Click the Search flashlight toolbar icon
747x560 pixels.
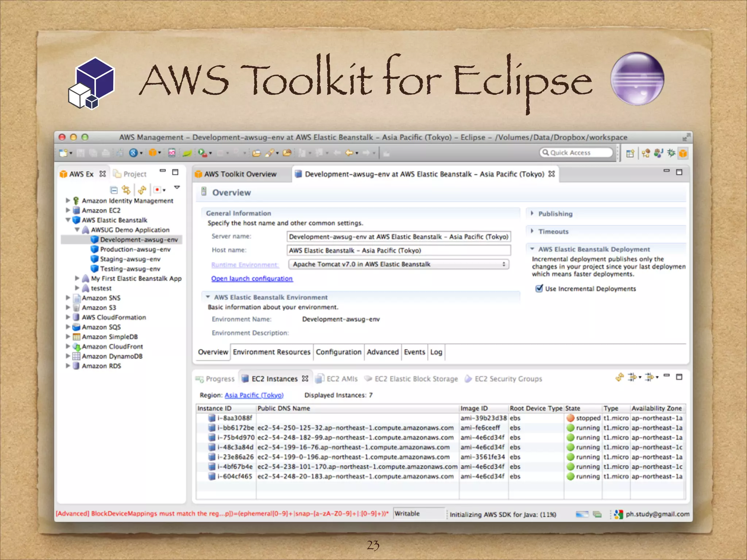tap(270, 153)
